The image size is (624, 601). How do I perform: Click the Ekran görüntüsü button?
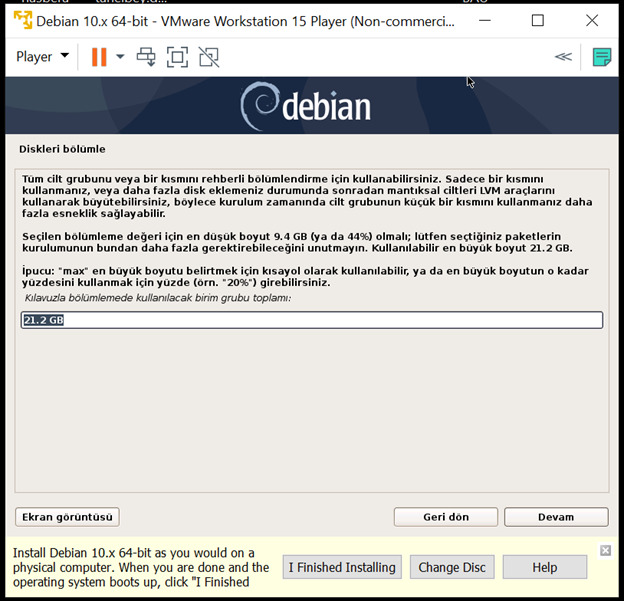pos(67,517)
